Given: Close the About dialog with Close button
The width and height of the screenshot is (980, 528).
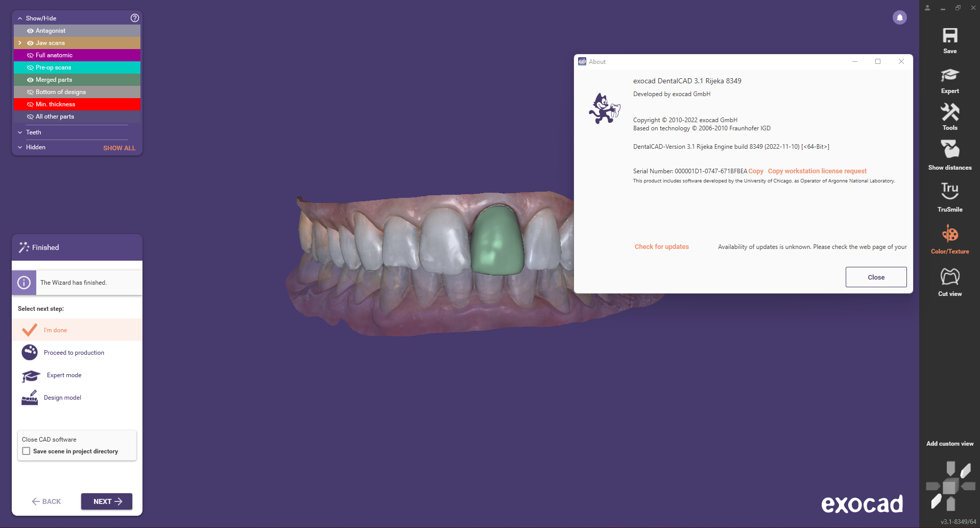Looking at the screenshot, I should pyautogui.click(x=876, y=277).
